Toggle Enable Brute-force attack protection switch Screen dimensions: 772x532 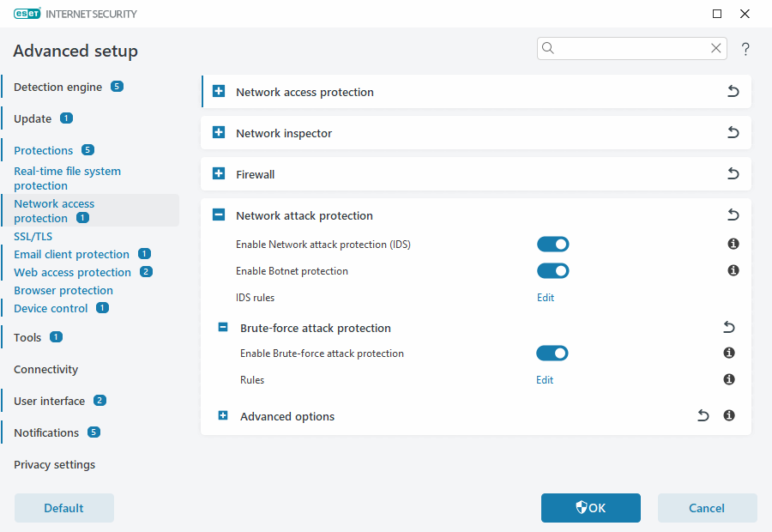coord(552,354)
